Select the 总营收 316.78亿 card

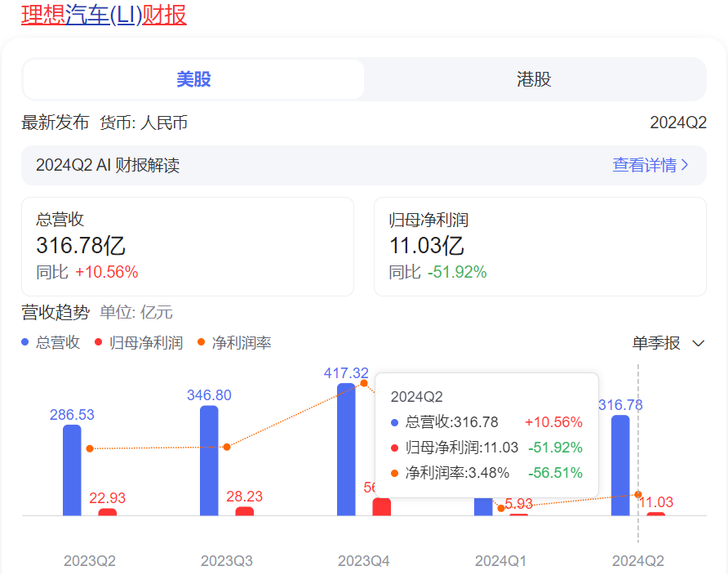188,247
